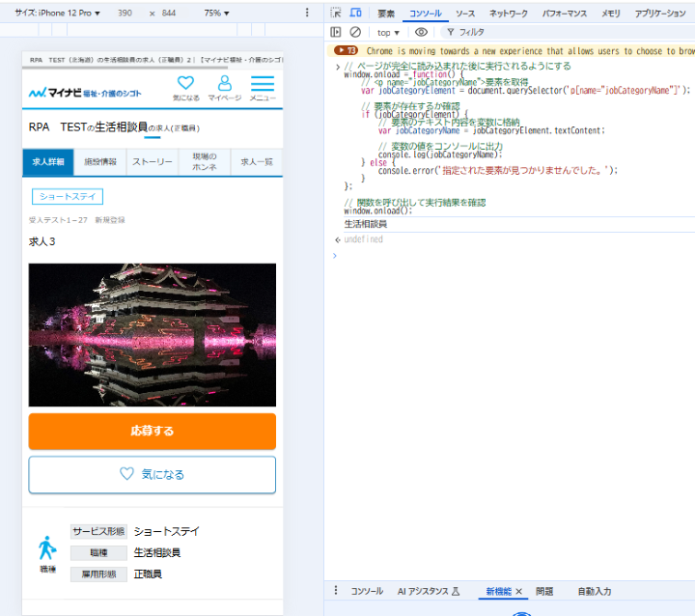
Task: Click the ショートステイ service type value
Action: [x=167, y=531]
